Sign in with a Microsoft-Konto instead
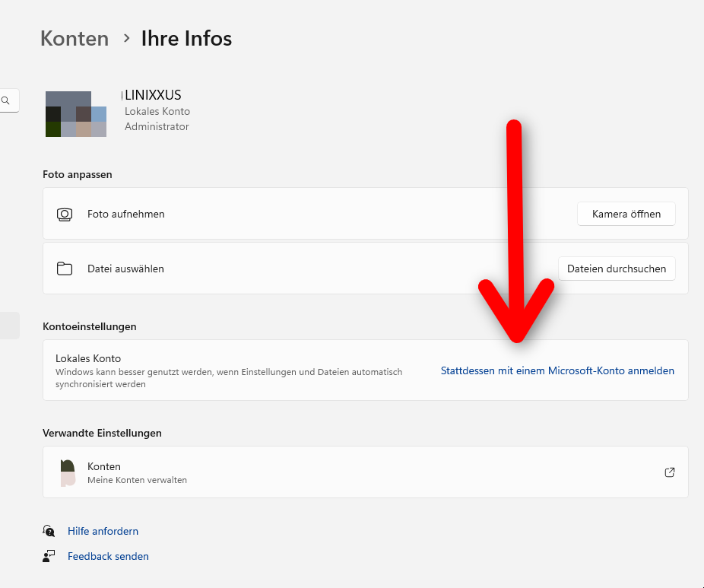This screenshot has height=588, width=704. (557, 371)
